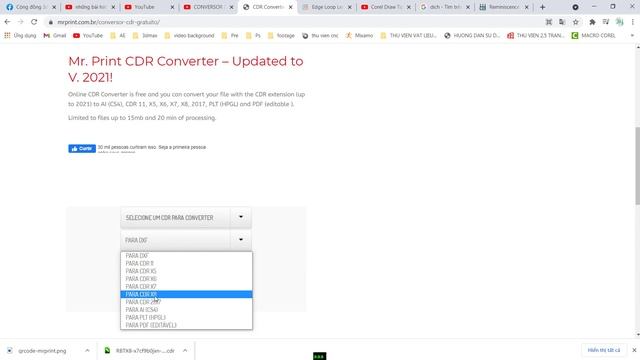Close the CDR Converter tab
Viewport: 640px width, 360px height.
[291, 7]
